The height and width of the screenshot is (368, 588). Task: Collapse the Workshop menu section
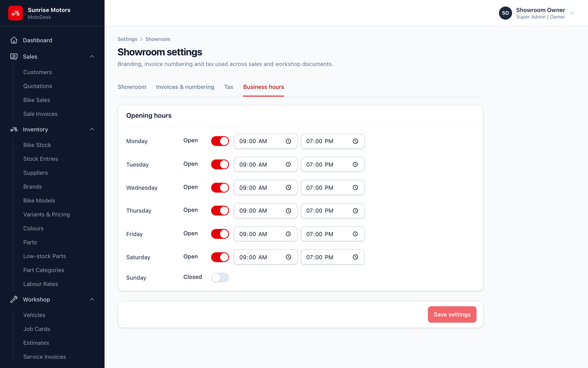92,300
